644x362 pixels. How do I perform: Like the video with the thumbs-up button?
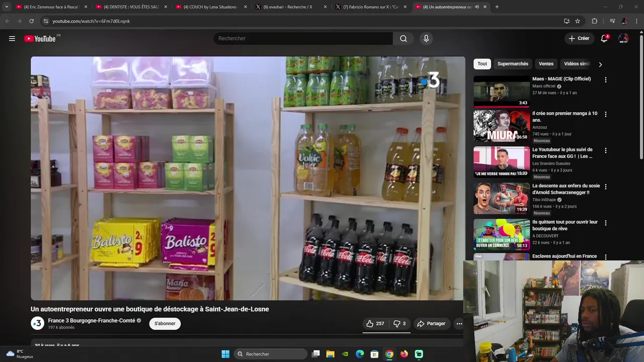375,324
